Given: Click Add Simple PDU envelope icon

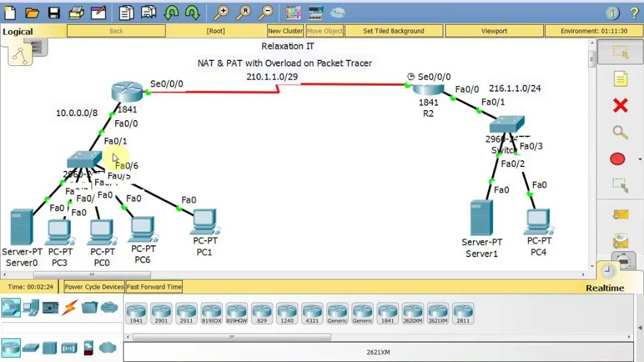Looking at the screenshot, I should (620, 215).
